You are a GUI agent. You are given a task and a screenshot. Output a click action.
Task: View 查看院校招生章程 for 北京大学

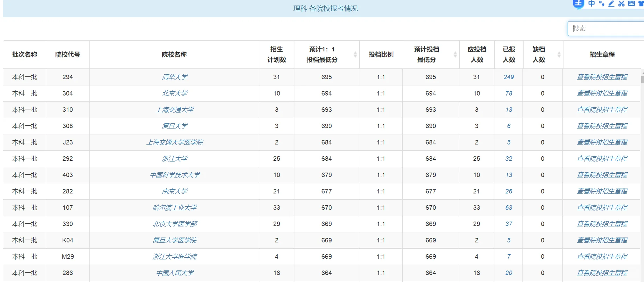tap(602, 93)
